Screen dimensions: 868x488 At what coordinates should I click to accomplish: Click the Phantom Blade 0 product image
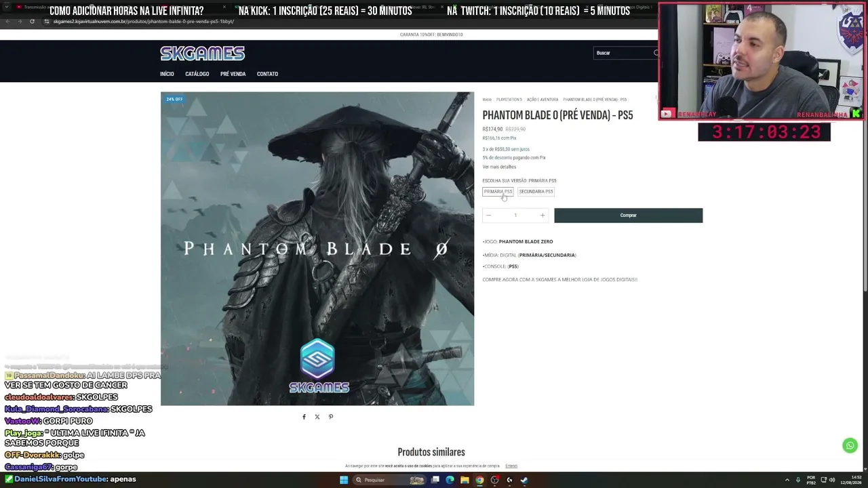point(317,249)
